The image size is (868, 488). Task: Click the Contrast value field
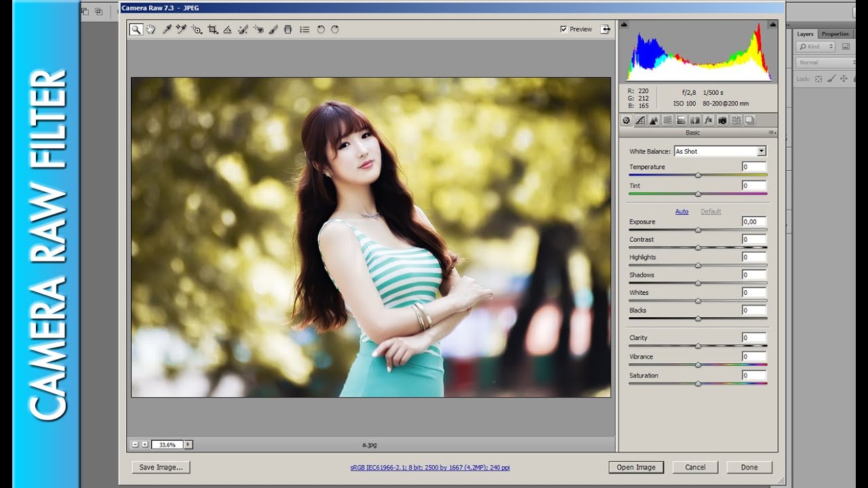[x=754, y=239]
